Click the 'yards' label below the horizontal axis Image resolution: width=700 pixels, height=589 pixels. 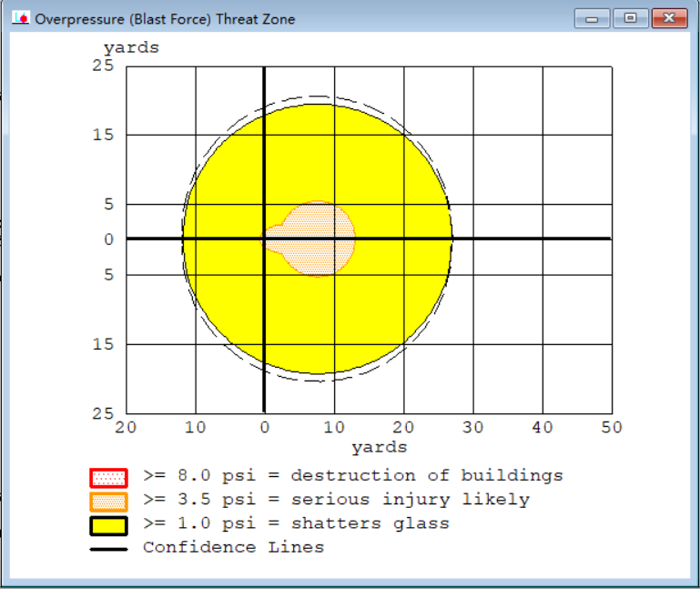pos(380,448)
